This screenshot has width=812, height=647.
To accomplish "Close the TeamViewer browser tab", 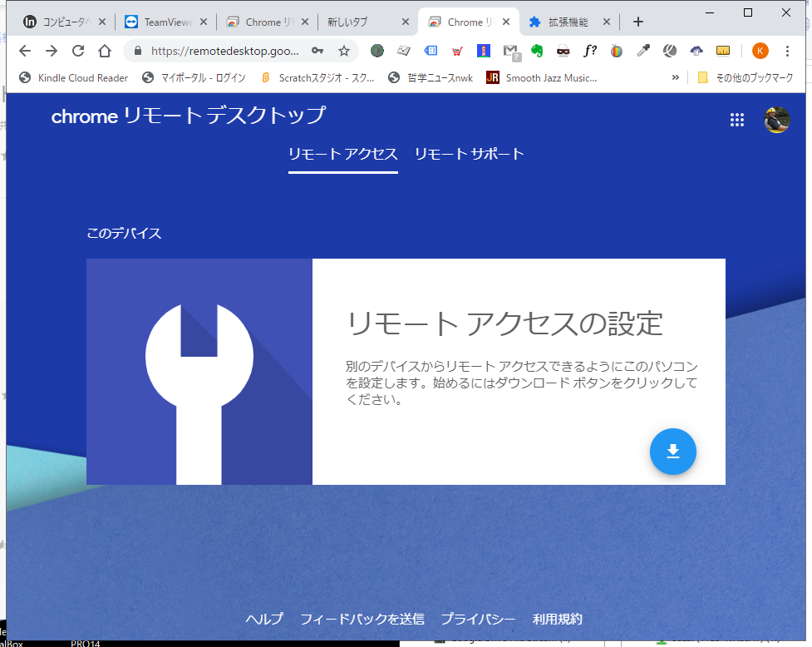I will click(204, 22).
